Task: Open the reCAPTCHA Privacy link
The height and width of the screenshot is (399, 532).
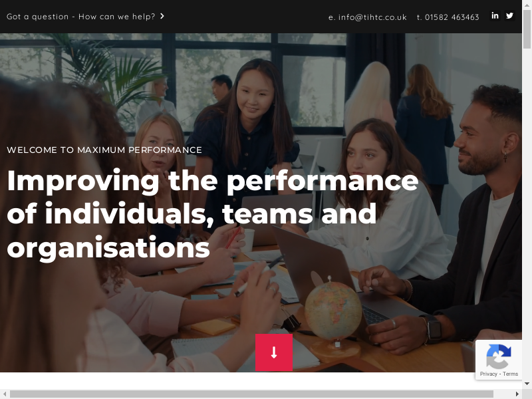Action: tap(488, 374)
